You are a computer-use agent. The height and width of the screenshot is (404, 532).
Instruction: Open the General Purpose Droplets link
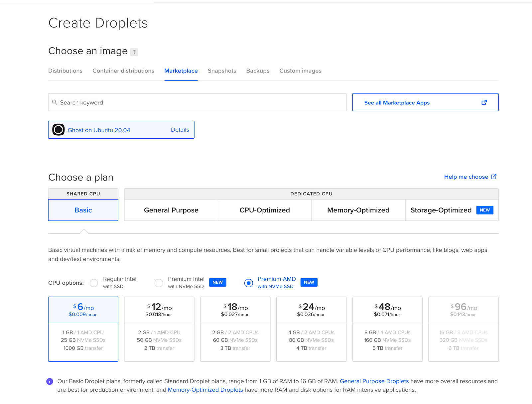click(374, 381)
